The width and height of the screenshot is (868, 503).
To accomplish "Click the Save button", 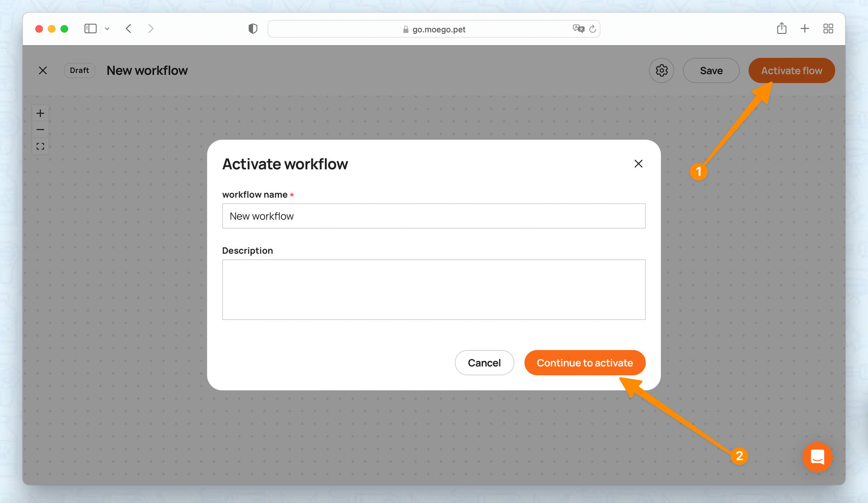I will [x=711, y=70].
